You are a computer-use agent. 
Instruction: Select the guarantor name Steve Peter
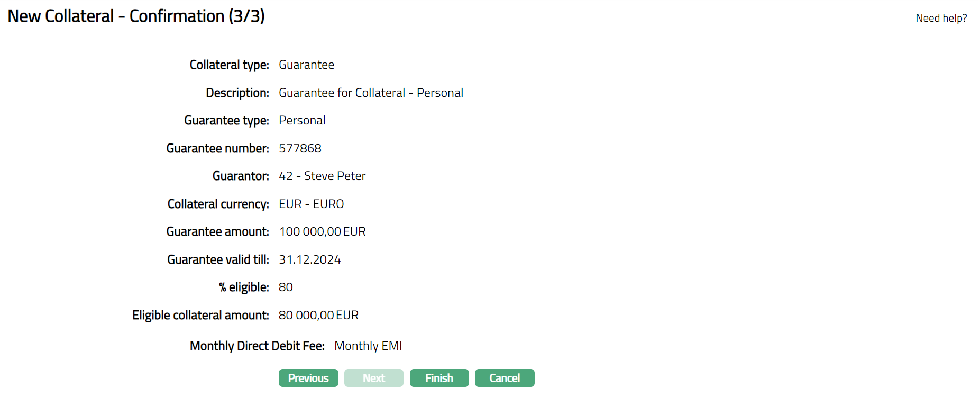point(334,176)
